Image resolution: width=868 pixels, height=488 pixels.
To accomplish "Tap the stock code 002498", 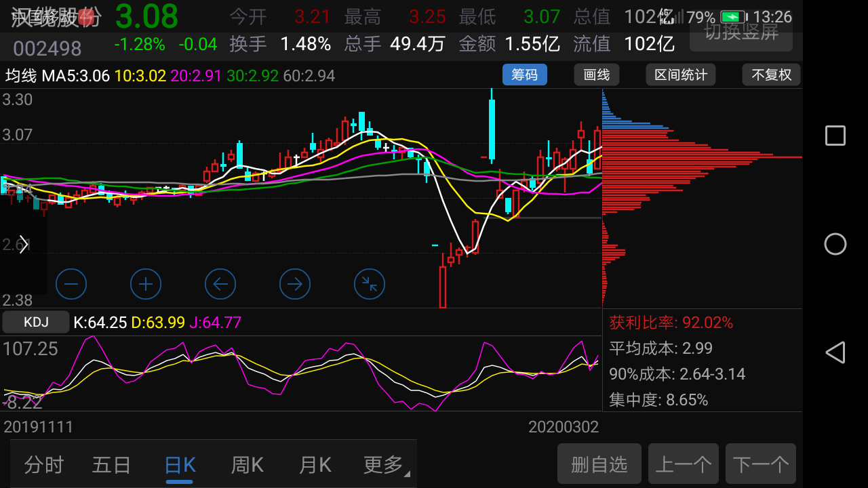I will (47, 48).
